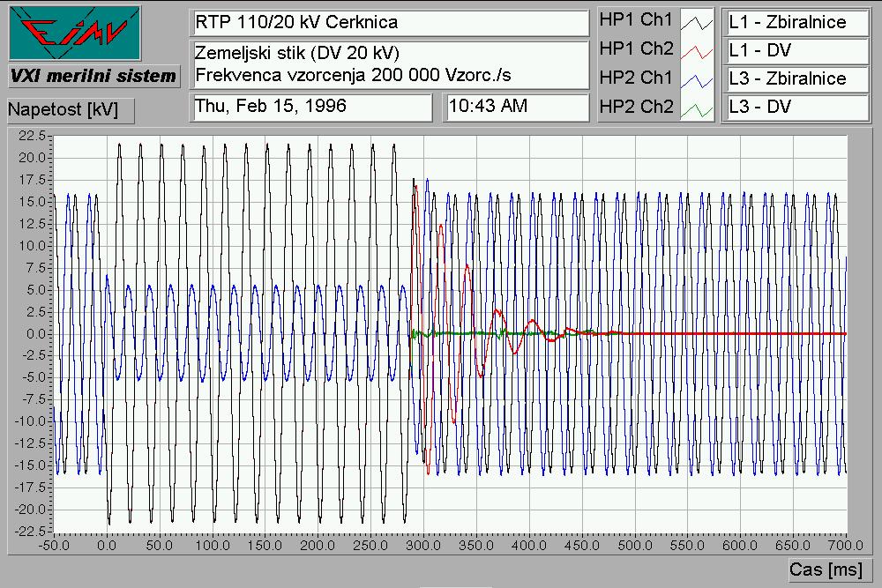Click the L1 - Zbiralnice field
Screen dimensions: 882x588
coord(796,23)
